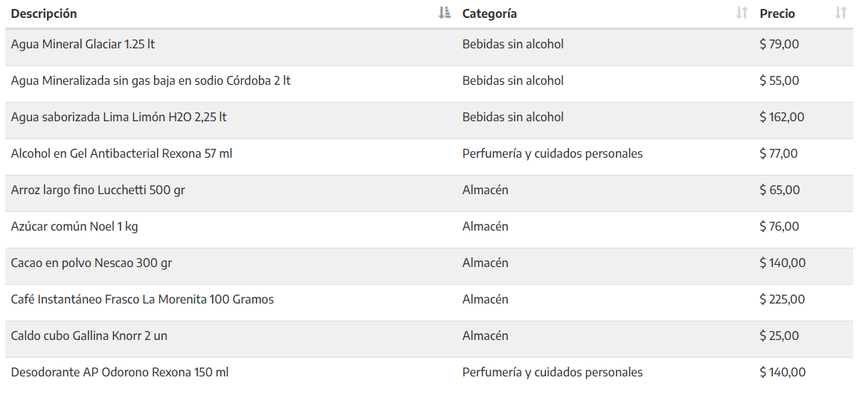868x395 pixels.
Task: Click the Precio column sort arrows icon
Action: (840, 13)
